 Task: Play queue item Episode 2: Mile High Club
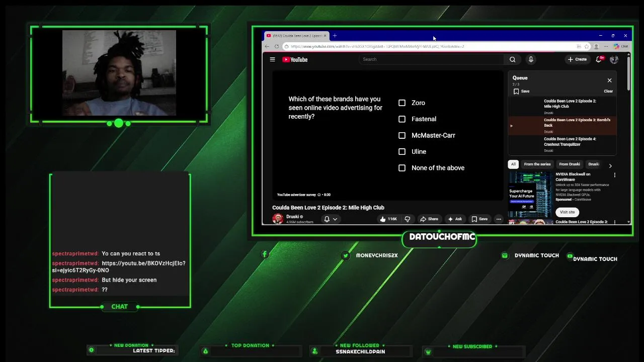pos(562,107)
